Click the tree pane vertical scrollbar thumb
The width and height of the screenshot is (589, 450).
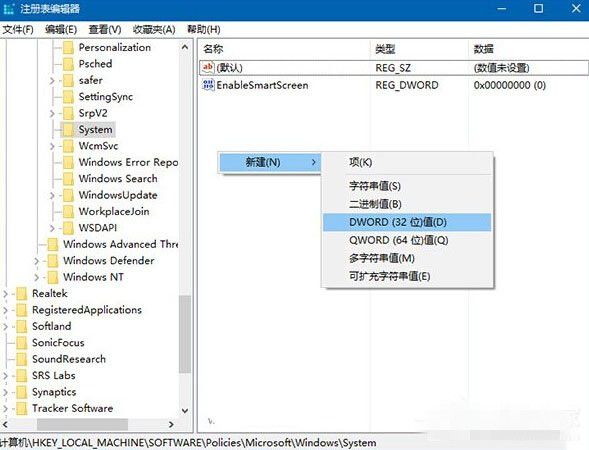pyautogui.click(x=185, y=334)
